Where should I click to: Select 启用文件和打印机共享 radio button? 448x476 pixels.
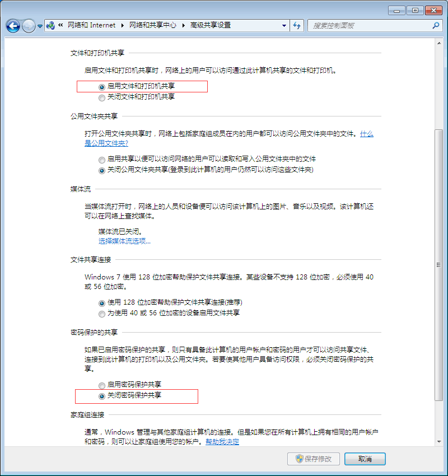pyautogui.click(x=102, y=87)
